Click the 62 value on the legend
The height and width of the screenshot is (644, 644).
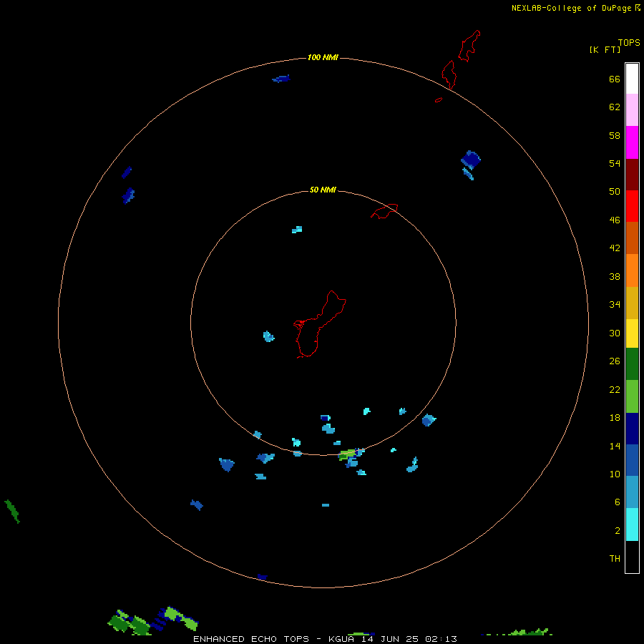(615, 107)
